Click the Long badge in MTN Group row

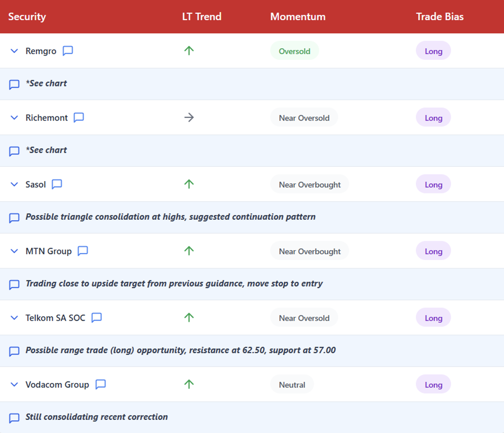433,251
